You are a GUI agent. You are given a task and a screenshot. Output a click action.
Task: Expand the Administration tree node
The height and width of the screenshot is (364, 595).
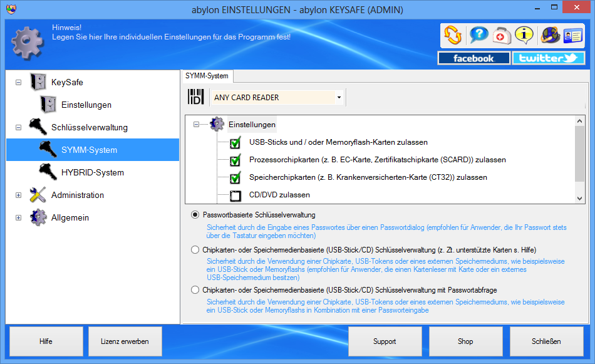point(18,195)
